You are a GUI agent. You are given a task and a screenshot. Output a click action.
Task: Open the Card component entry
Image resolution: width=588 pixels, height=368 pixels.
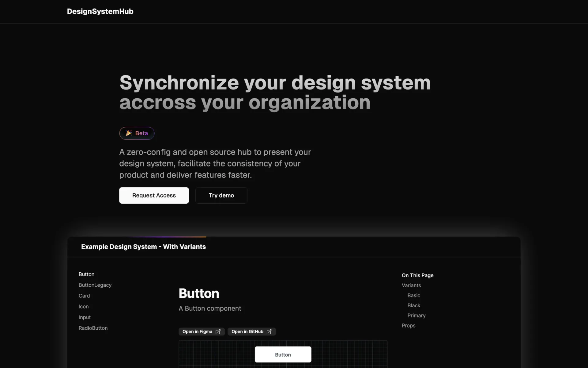(x=84, y=296)
